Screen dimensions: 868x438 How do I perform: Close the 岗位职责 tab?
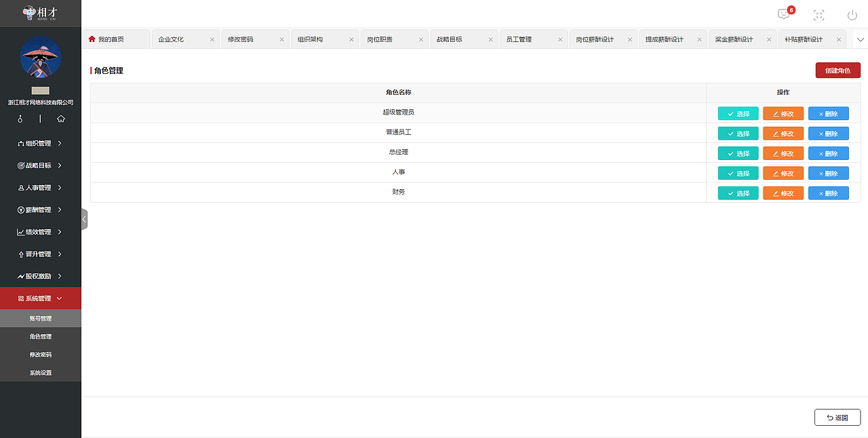[421, 39]
